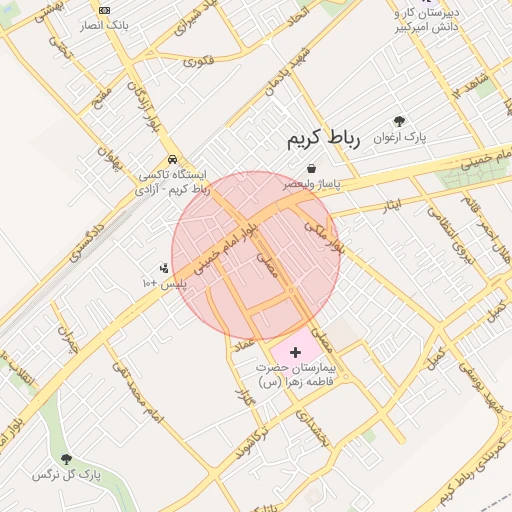Click the امام محمد تقی street label
512x512 pixels.
click(138, 393)
